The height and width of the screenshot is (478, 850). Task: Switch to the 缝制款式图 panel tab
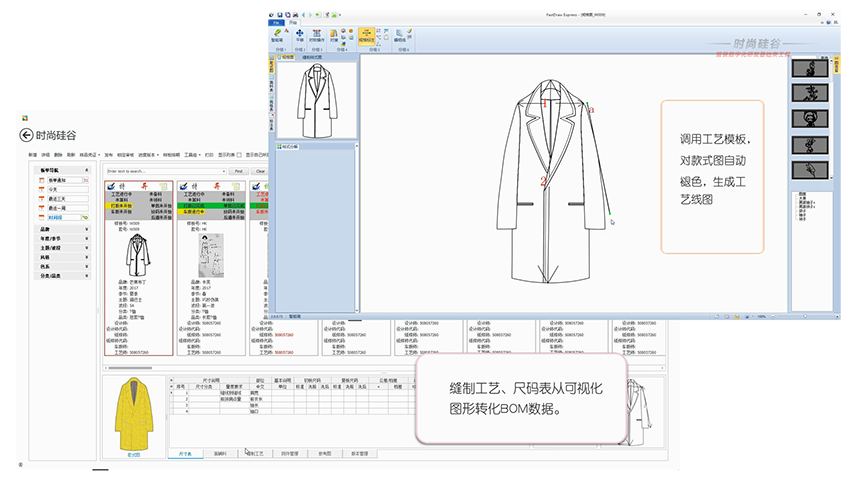click(x=312, y=57)
